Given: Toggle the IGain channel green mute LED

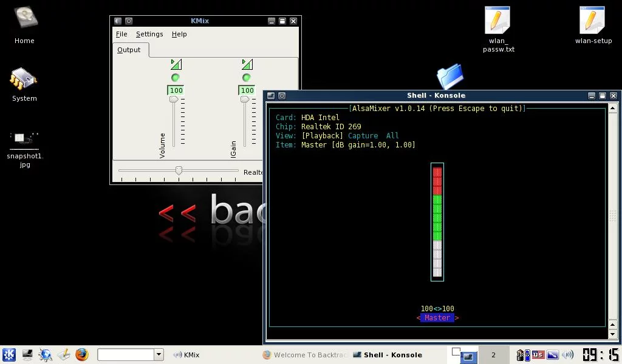Looking at the screenshot, I should (x=247, y=77).
